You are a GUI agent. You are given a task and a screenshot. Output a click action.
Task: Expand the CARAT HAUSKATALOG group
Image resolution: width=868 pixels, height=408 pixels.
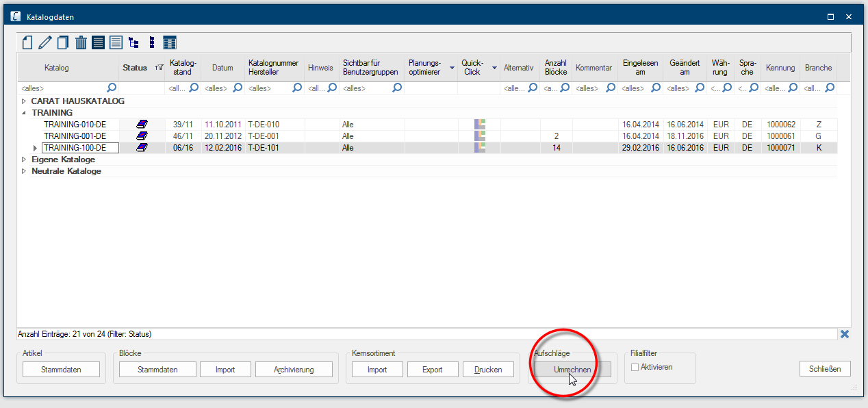24,101
